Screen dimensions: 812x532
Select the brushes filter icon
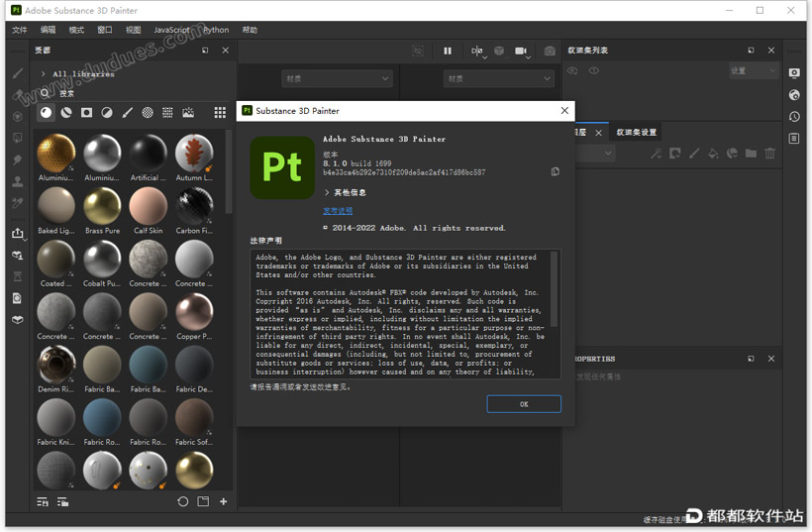[128, 112]
